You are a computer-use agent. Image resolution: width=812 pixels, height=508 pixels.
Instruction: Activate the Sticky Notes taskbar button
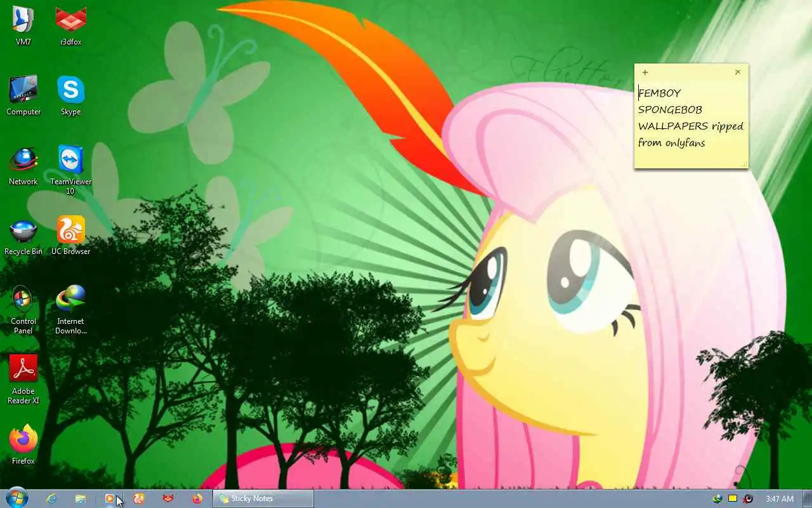pos(263,498)
